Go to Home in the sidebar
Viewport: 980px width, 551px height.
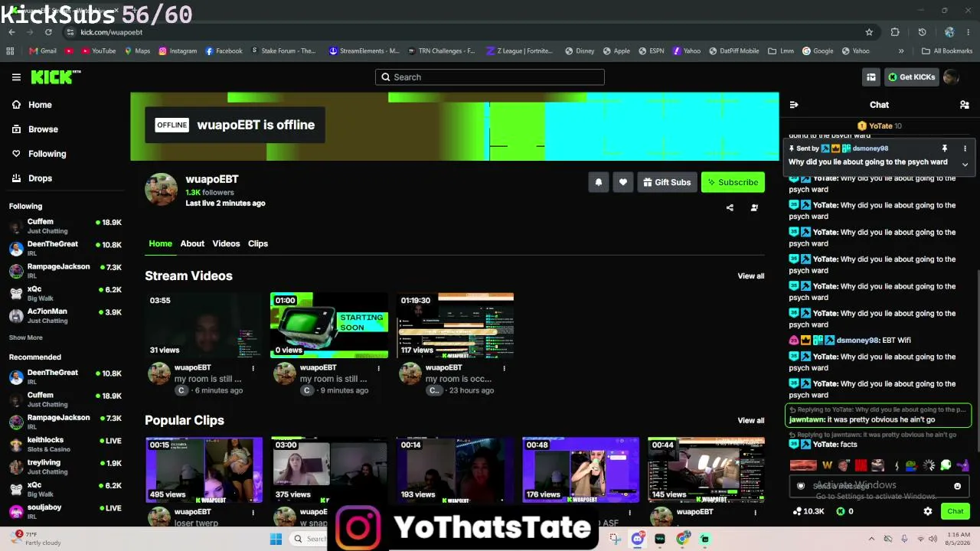(32, 105)
